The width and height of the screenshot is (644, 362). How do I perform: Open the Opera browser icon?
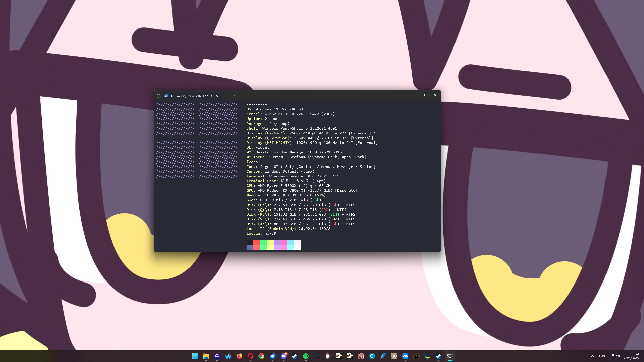pos(250,356)
